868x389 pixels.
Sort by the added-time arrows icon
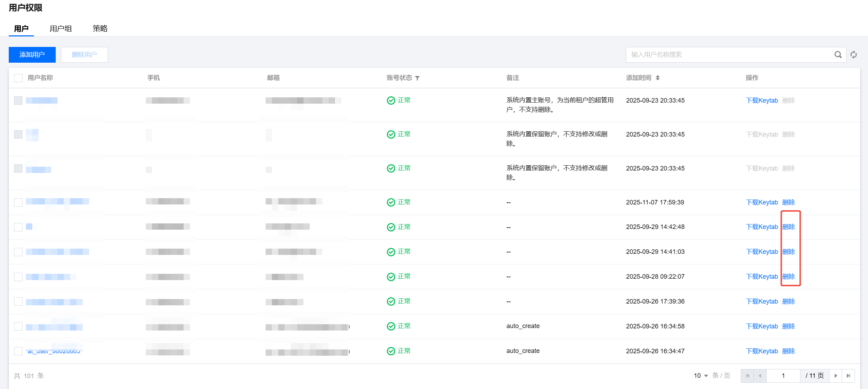658,78
